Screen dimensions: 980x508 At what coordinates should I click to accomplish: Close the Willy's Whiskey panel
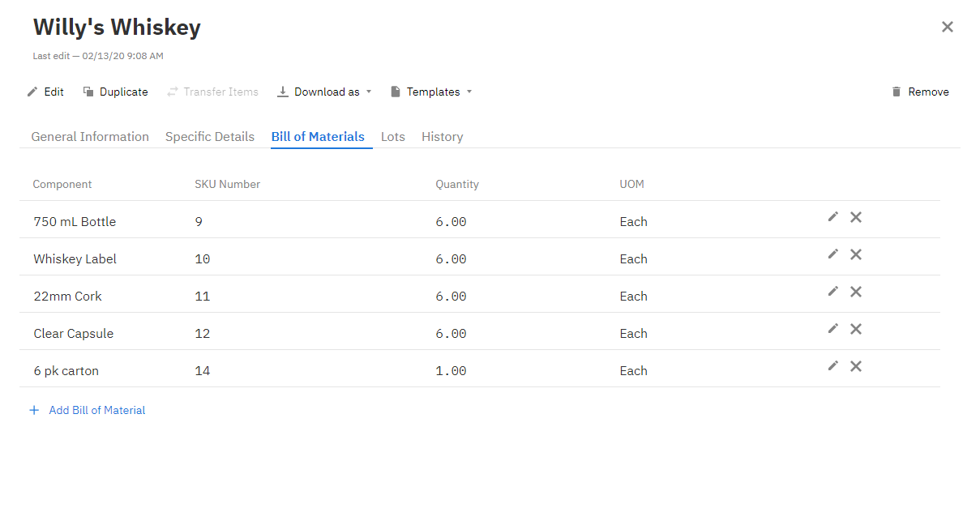[947, 27]
